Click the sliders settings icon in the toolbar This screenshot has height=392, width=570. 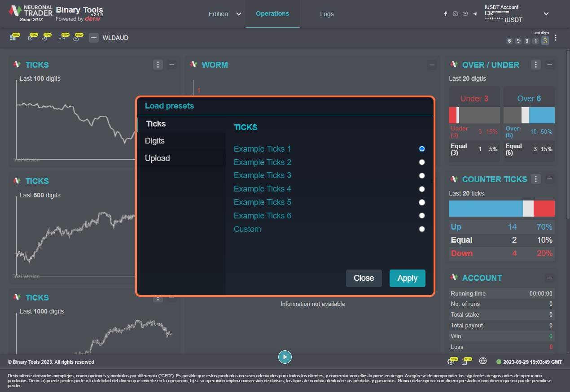click(x=62, y=38)
